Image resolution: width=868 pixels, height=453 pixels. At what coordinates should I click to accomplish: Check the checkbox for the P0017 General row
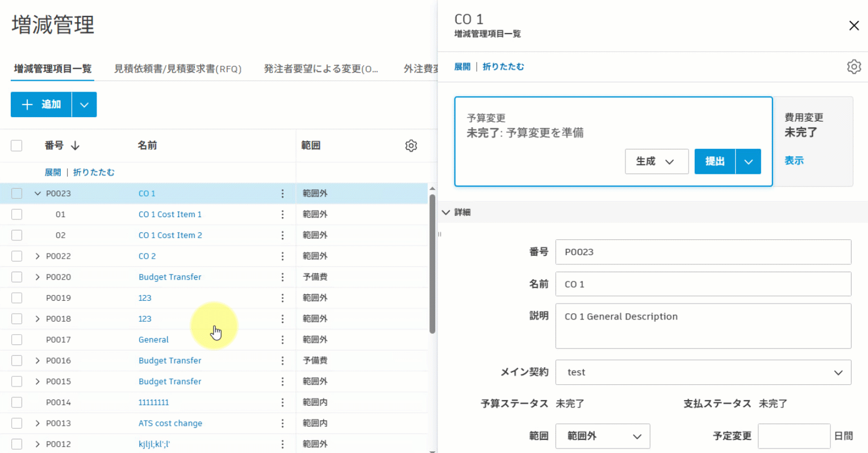click(x=16, y=339)
